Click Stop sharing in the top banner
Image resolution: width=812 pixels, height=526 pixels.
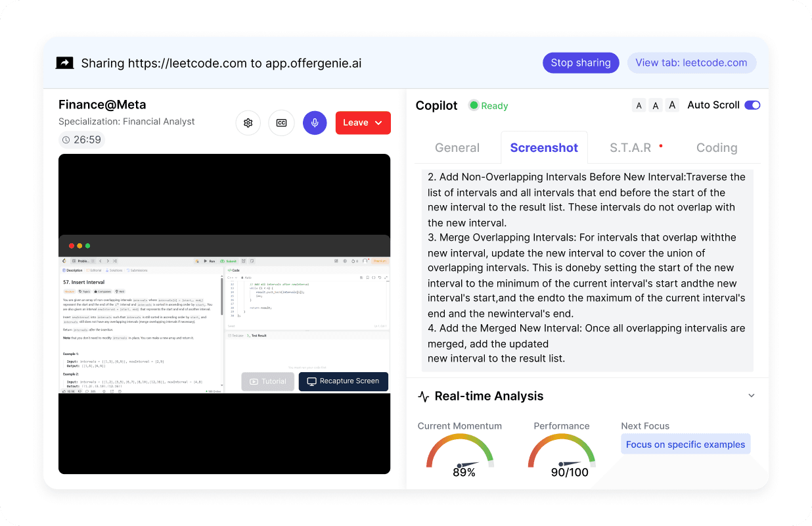coord(581,63)
